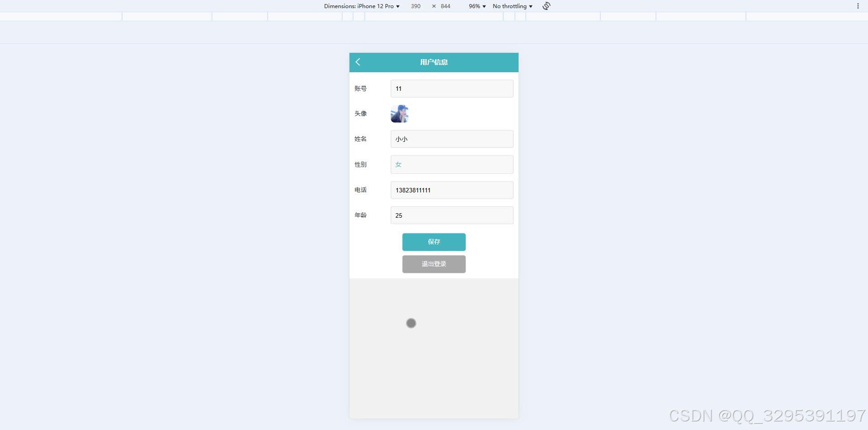Open the No throttling dropdown
Viewport: 868px width, 430px height.
coord(513,6)
